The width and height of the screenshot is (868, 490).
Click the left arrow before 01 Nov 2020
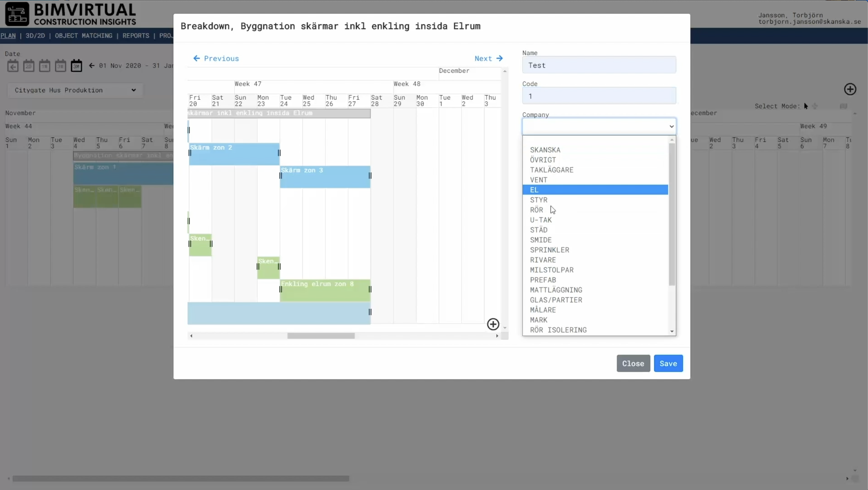(92, 65)
